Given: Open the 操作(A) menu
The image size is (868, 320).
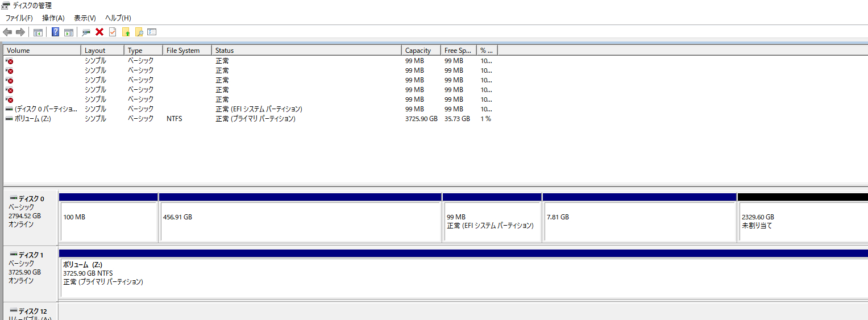Looking at the screenshot, I should (53, 18).
